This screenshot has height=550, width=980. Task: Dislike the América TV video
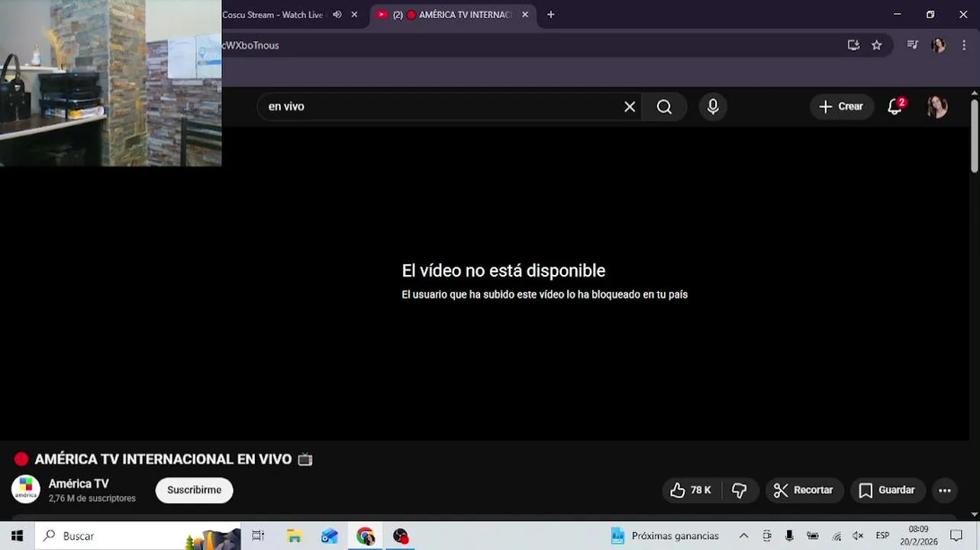click(740, 490)
